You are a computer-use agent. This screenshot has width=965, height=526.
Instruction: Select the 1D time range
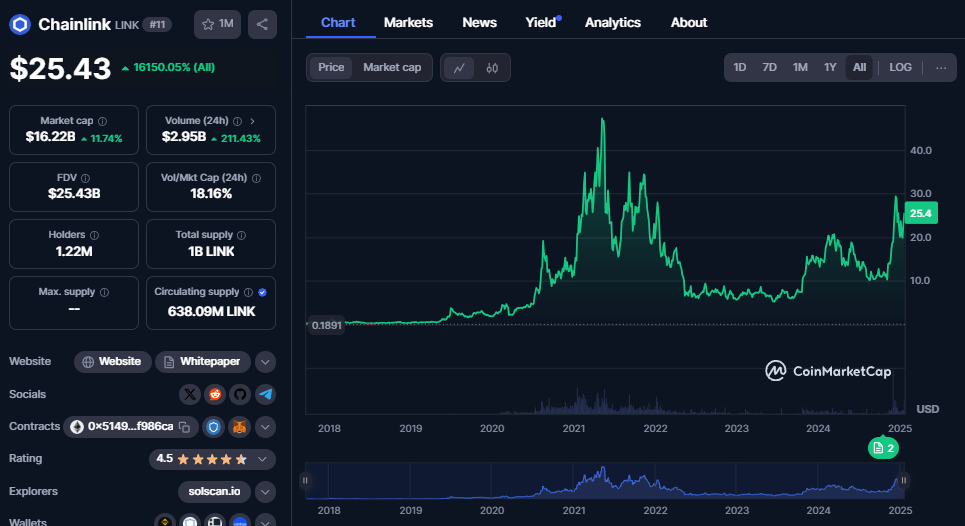coord(740,68)
